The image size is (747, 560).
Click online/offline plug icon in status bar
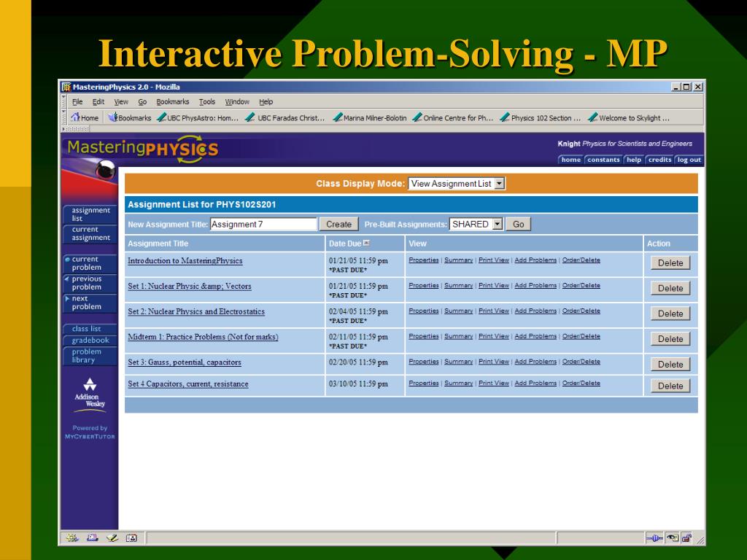tap(654, 538)
